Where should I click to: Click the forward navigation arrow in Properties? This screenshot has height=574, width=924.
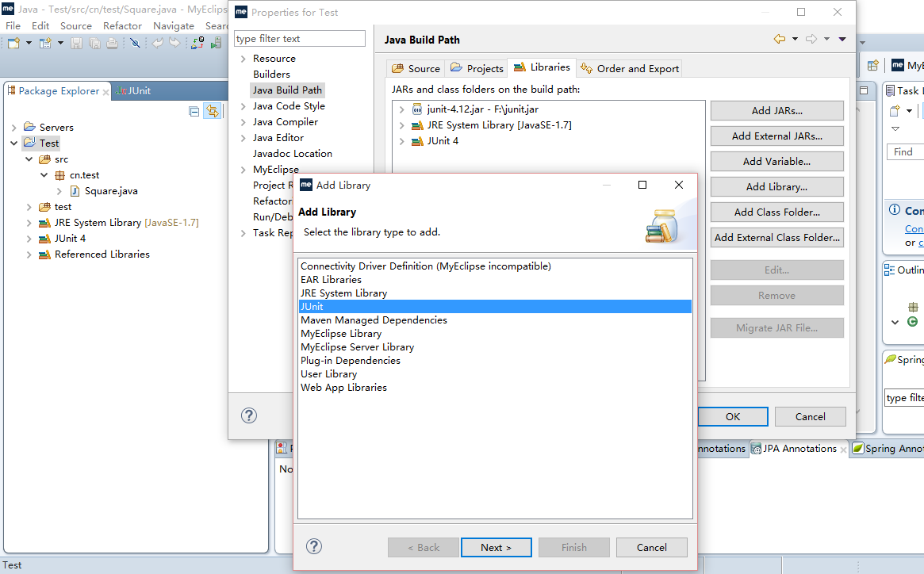[811, 39]
